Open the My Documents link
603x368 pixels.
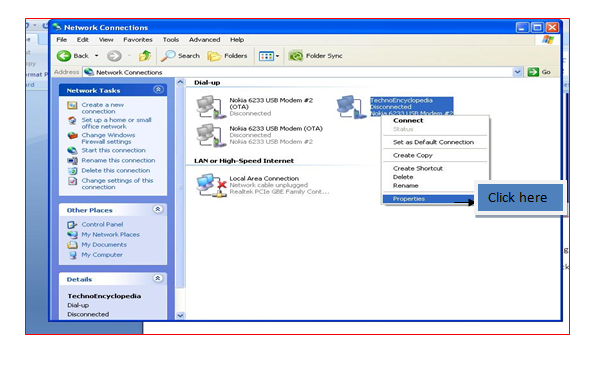[104, 245]
